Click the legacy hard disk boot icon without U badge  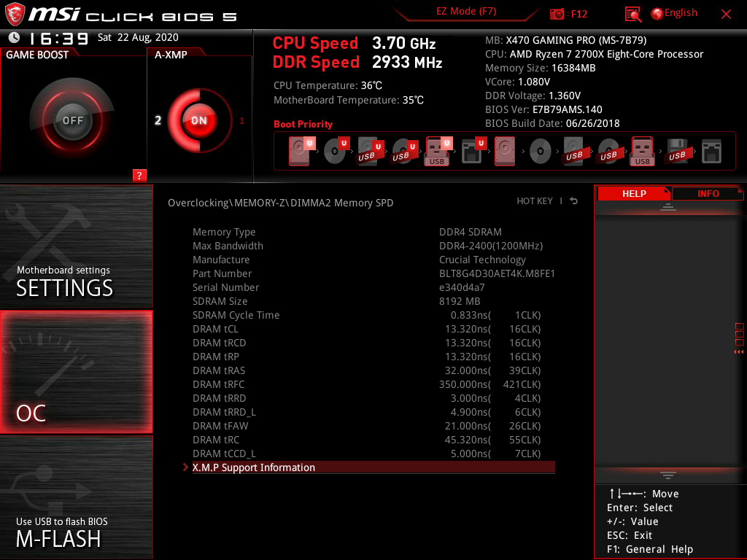click(x=505, y=151)
